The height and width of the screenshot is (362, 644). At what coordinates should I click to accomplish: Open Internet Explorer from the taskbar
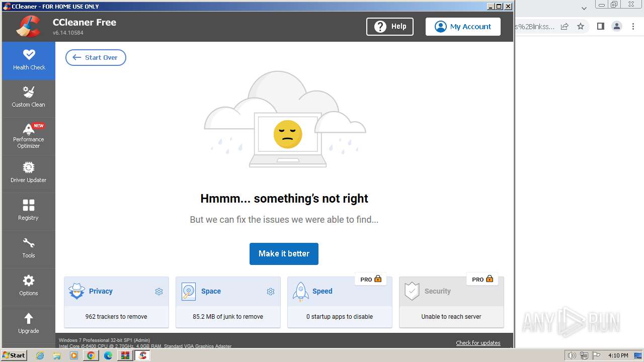(40, 355)
